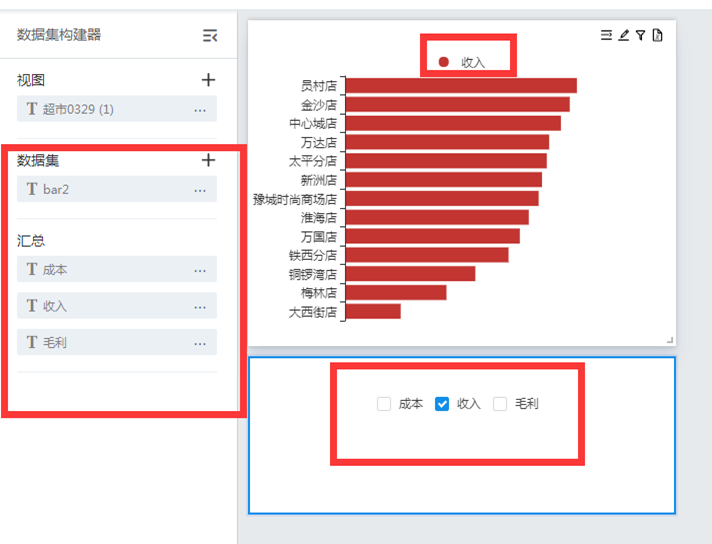The width and height of the screenshot is (712, 544).
Task: Enable the 毛利 checkbox
Action: pos(500,404)
